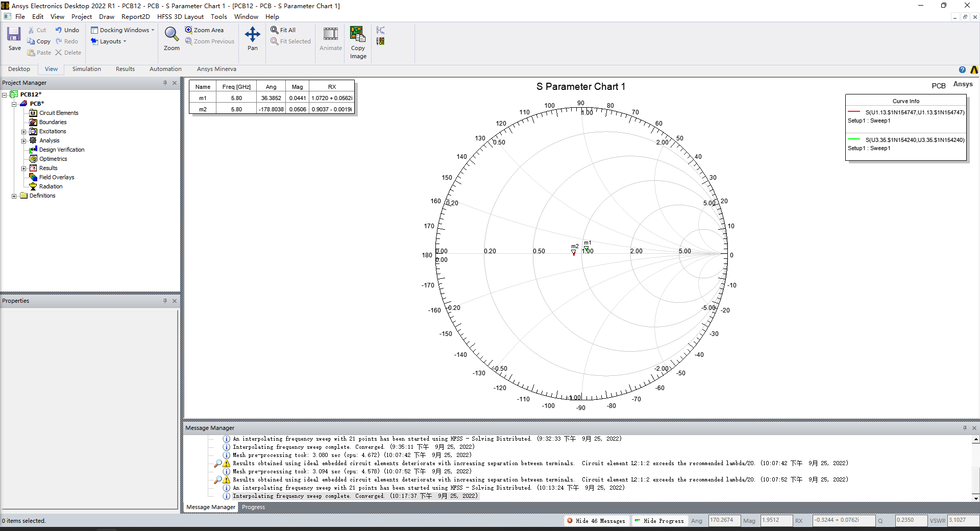The width and height of the screenshot is (980, 531).
Task: Click the green curve swatch in Curve Info
Action: point(854,139)
